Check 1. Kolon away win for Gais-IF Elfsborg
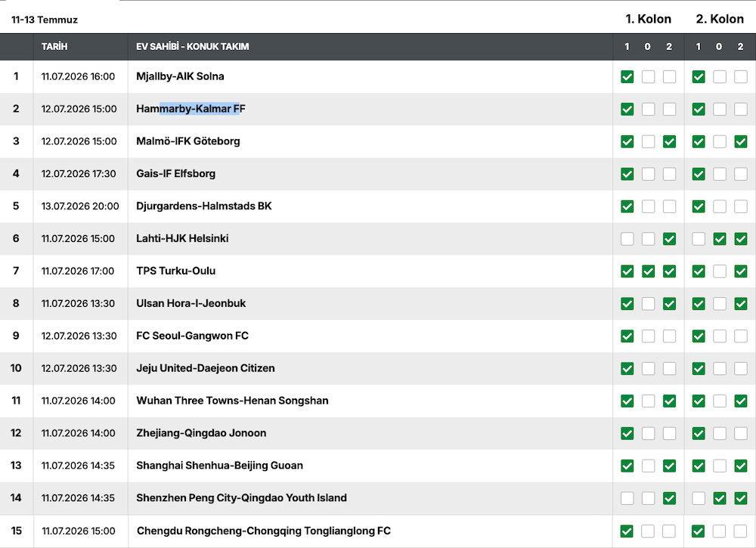The image size is (756, 548). coord(669,174)
